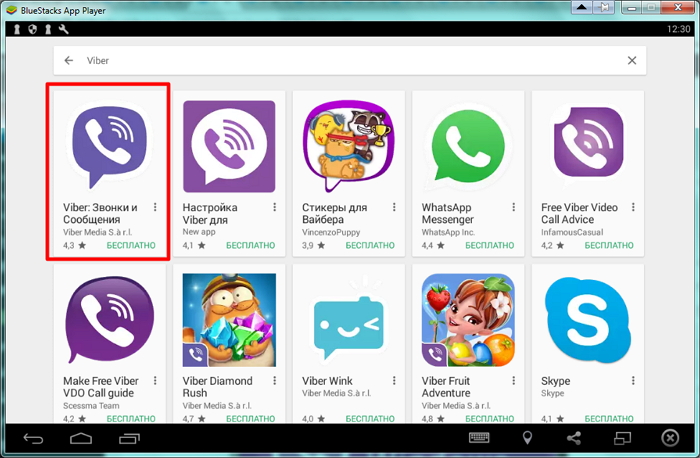Open Viber: Звонки и Сообщения app icon
The height and width of the screenshot is (458, 700).
(x=108, y=145)
